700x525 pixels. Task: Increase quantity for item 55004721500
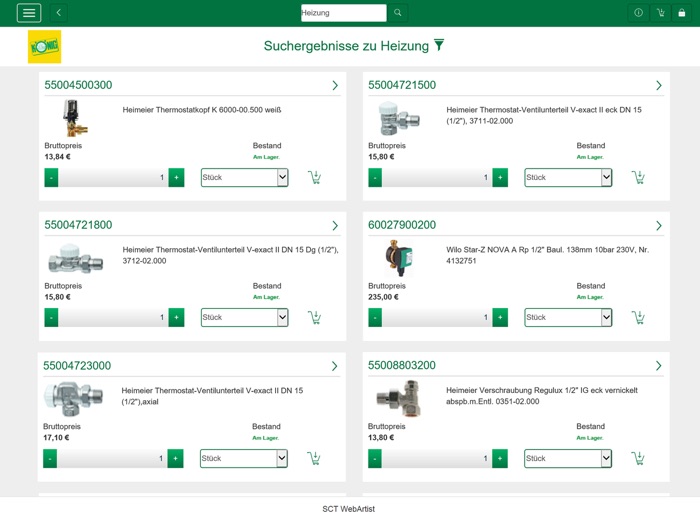(500, 177)
